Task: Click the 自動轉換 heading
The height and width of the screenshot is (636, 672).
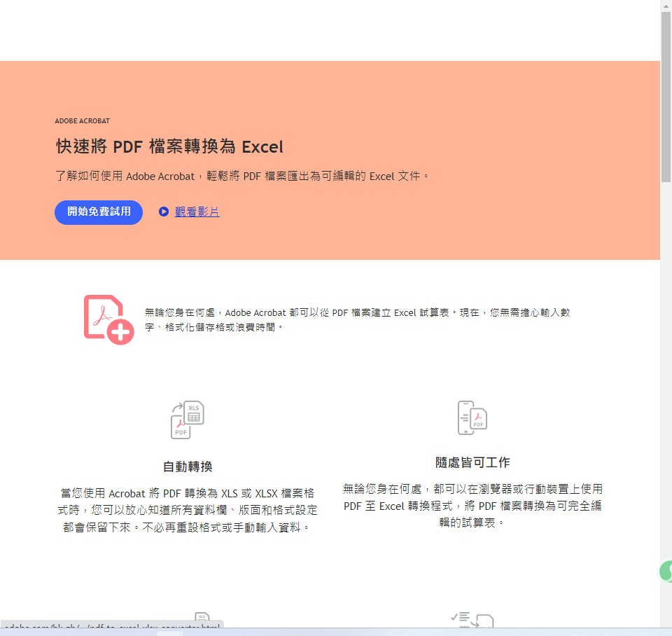Action: coord(188,466)
